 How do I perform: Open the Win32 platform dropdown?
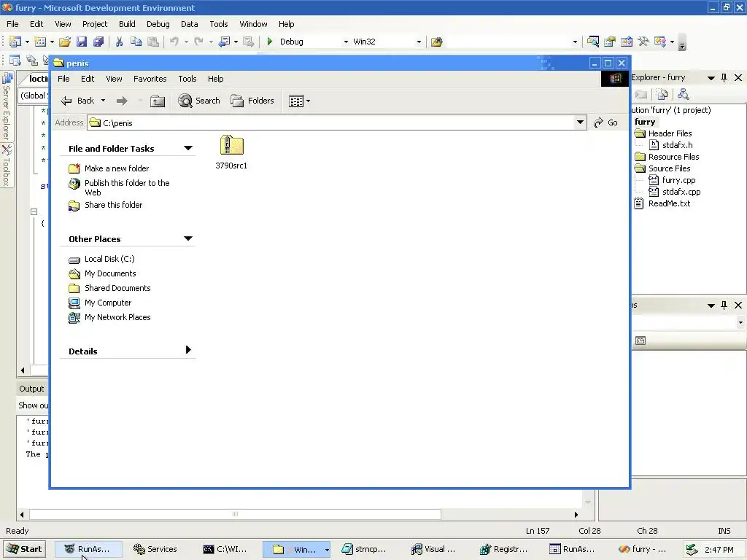tap(419, 42)
